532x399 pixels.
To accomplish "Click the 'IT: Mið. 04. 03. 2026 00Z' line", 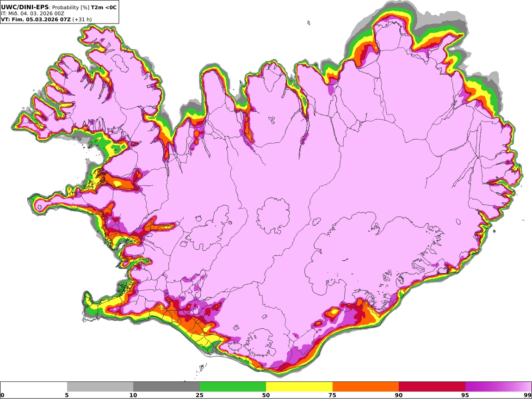I will click(32, 13).
